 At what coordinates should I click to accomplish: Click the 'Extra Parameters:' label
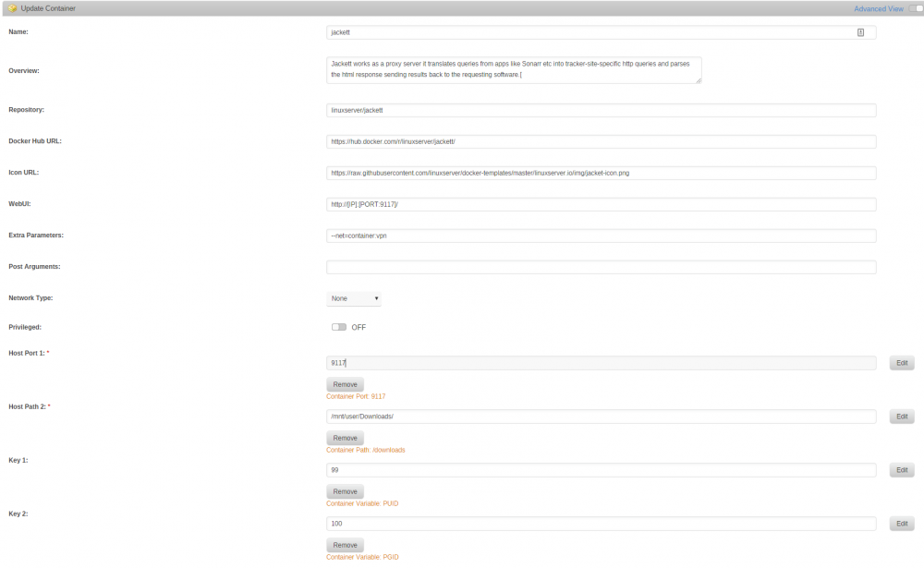(x=36, y=236)
